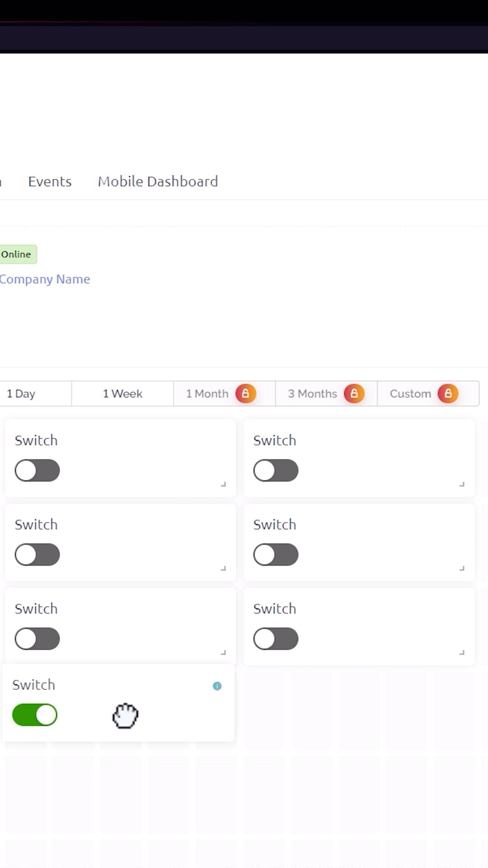Click the Online status badge
The height and width of the screenshot is (868, 488).
[16, 254]
